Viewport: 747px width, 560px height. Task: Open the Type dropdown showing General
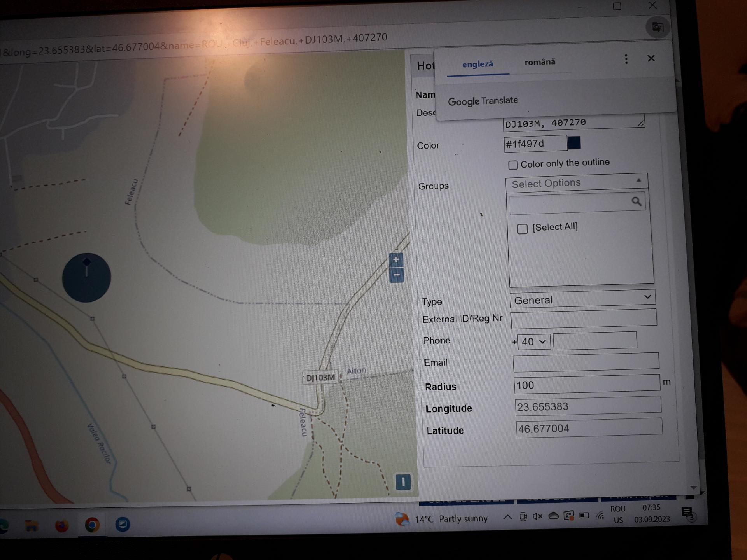pos(582,299)
